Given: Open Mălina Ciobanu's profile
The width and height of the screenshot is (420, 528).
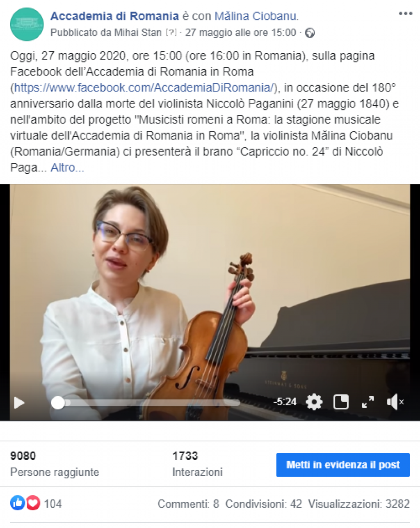Looking at the screenshot, I should pyautogui.click(x=255, y=16).
